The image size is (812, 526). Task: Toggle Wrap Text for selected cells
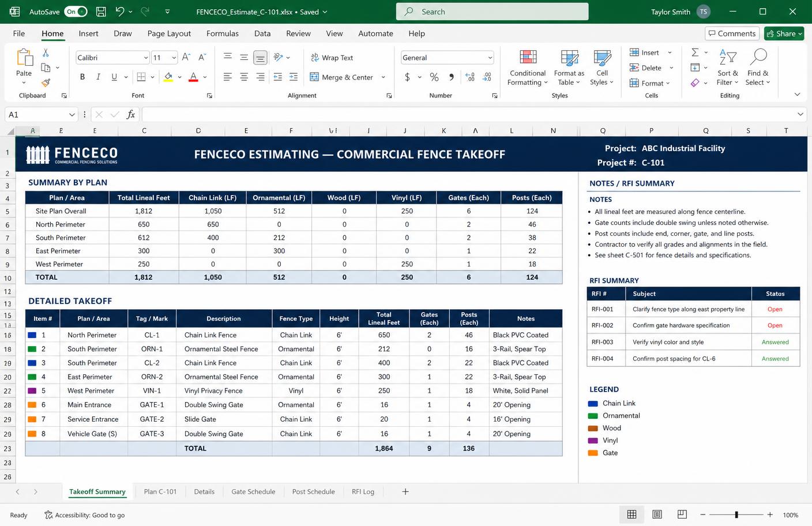pos(332,58)
